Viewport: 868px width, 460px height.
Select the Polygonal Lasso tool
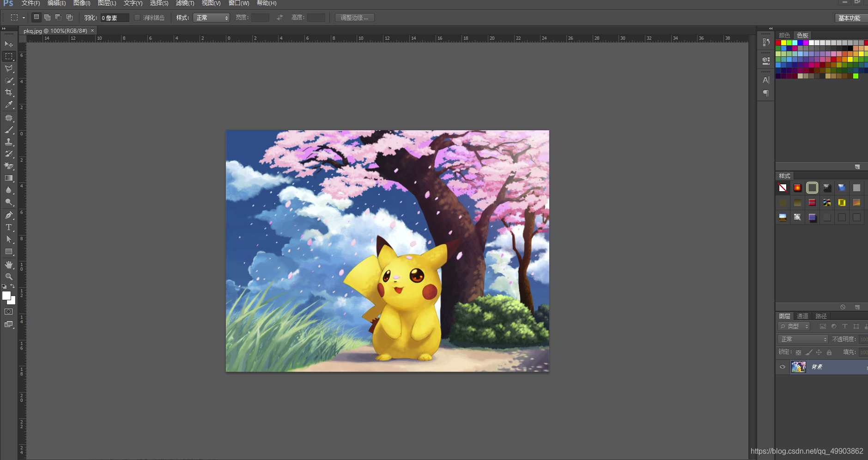pyautogui.click(x=9, y=68)
